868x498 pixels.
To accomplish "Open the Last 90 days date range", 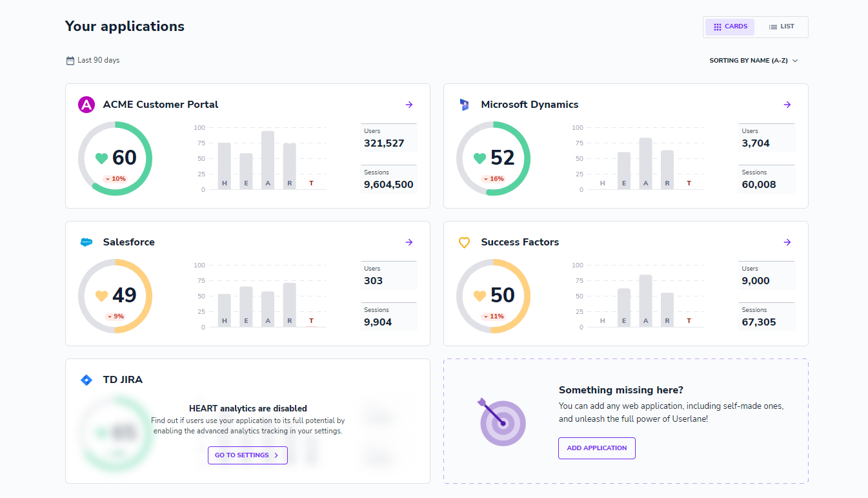I will [x=93, y=61].
